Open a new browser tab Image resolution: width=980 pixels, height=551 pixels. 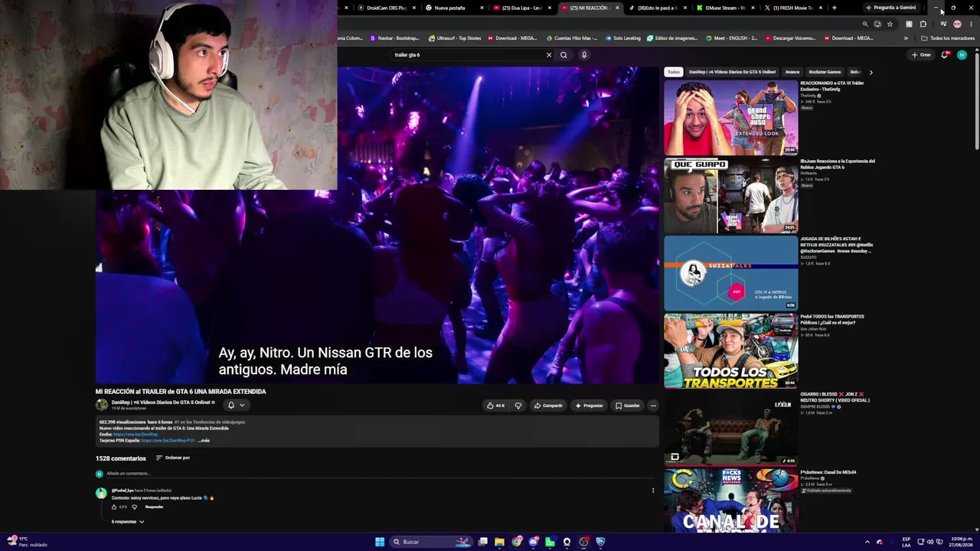point(834,8)
